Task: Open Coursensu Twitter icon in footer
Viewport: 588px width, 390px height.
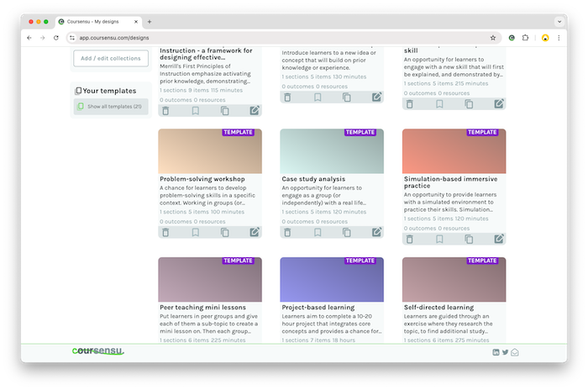Action: pyautogui.click(x=506, y=352)
